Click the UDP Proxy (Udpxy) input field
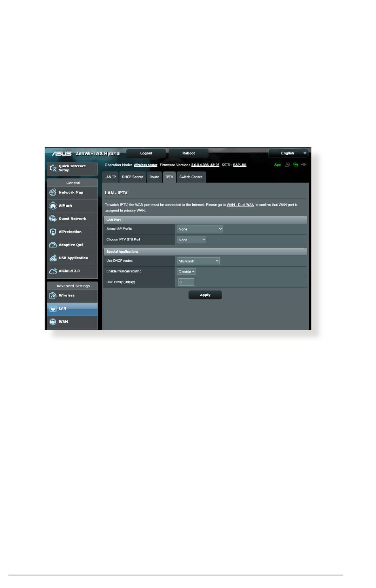The height and width of the screenshot is (588, 376). click(186, 282)
